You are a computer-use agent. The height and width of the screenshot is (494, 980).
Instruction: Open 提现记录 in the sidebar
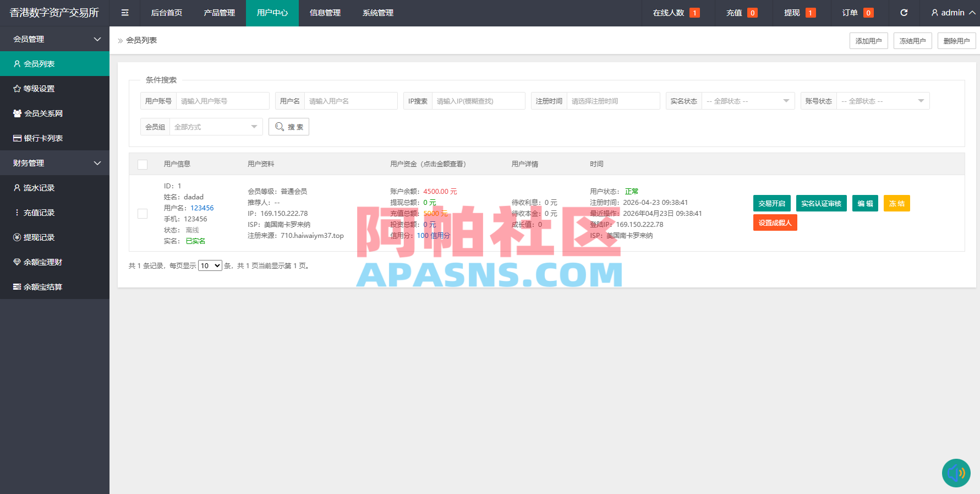pyautogui.click(x=54, y=237)
